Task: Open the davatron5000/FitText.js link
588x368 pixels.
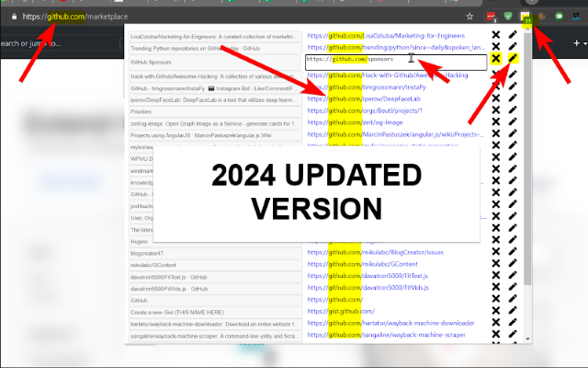Action: [x=367, y=276]
